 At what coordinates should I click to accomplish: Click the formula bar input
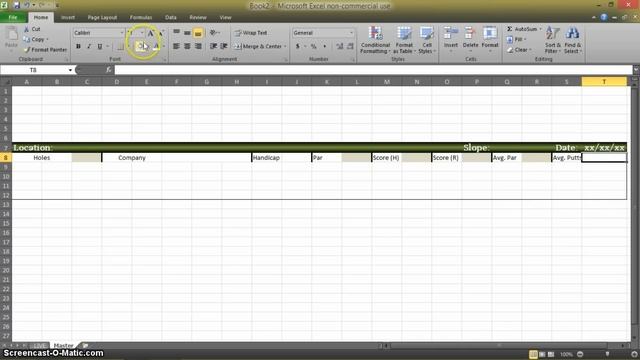[x=373, y=70]
